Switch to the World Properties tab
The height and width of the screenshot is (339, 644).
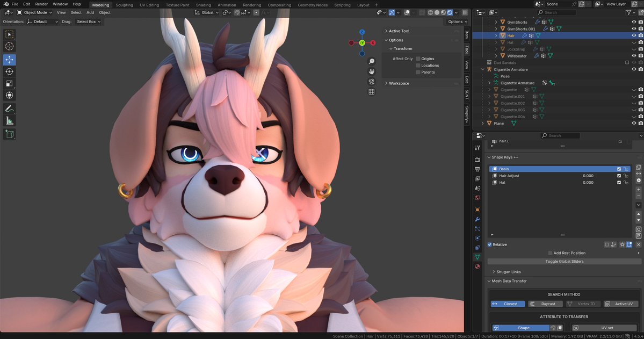coord(476,198)
